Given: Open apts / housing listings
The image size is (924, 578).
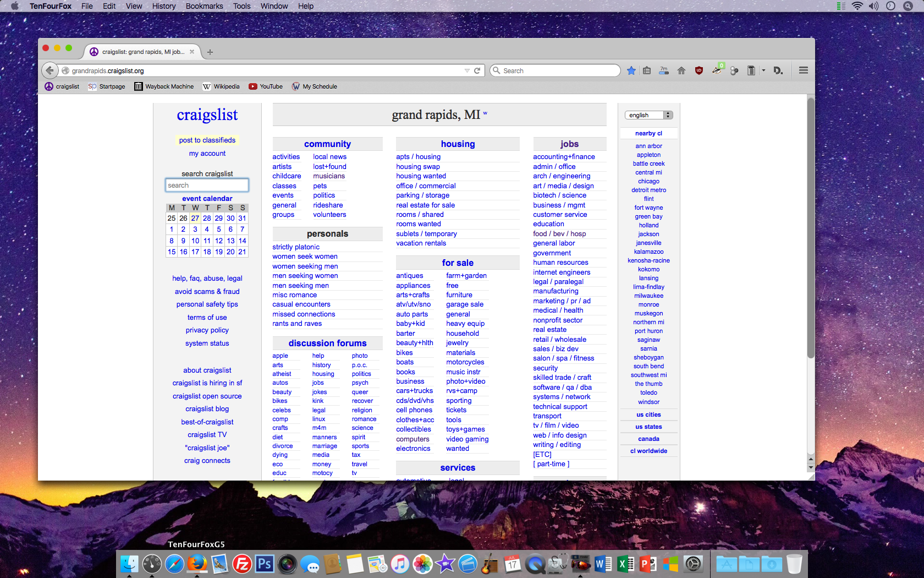Looking at the screenshot, I should point(419,157).
